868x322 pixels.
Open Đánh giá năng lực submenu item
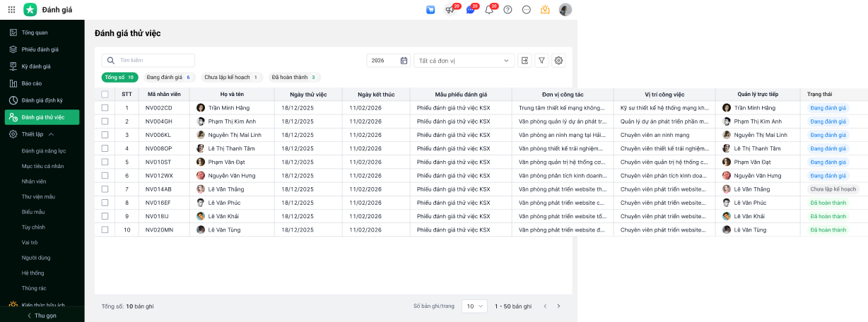click(x=44, y=151)
